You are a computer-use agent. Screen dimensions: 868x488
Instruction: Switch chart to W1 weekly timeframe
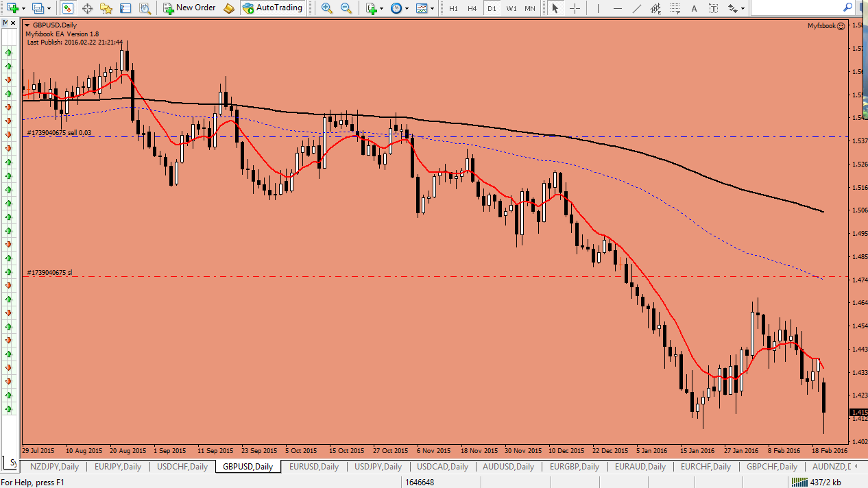tap(511, 8)
